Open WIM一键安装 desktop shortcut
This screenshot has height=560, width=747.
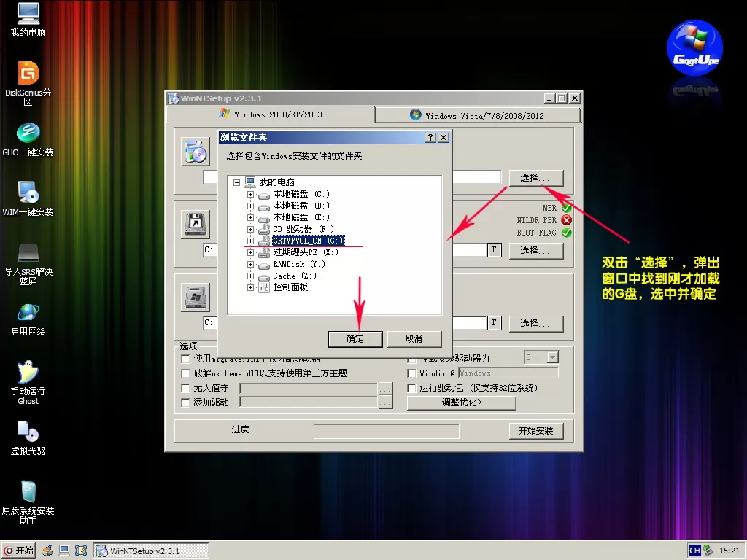[x=28, y=193]
